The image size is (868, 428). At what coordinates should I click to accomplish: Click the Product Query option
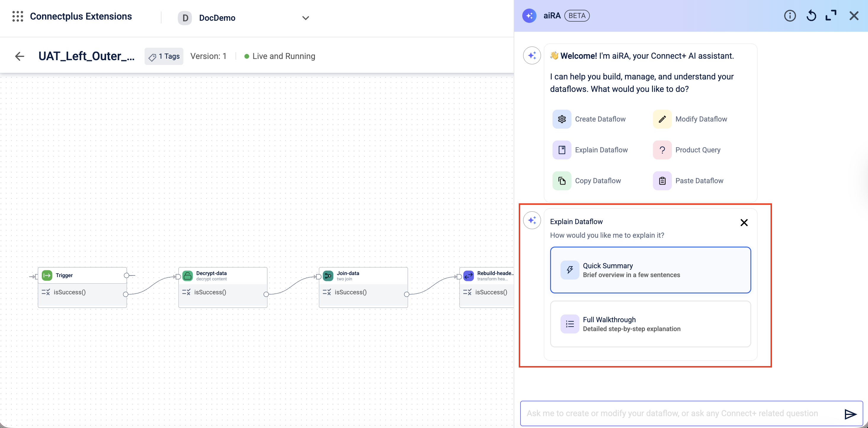(x=697, y=150)
